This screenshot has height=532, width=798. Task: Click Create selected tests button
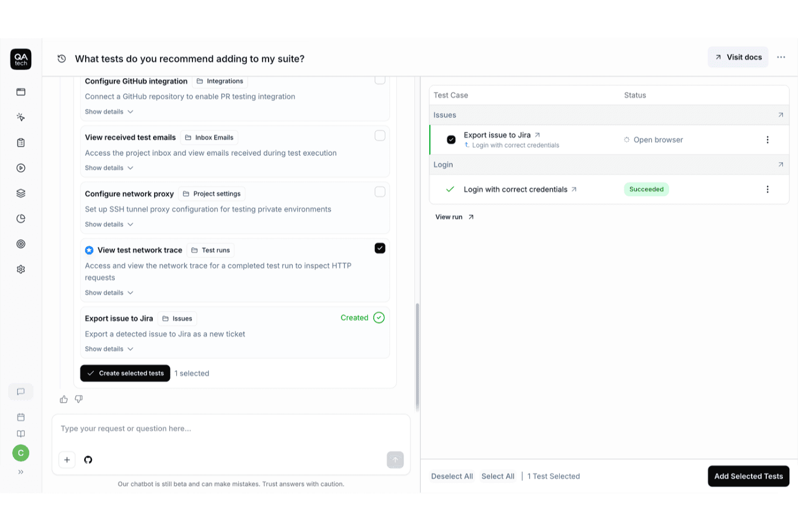(125, 374)
